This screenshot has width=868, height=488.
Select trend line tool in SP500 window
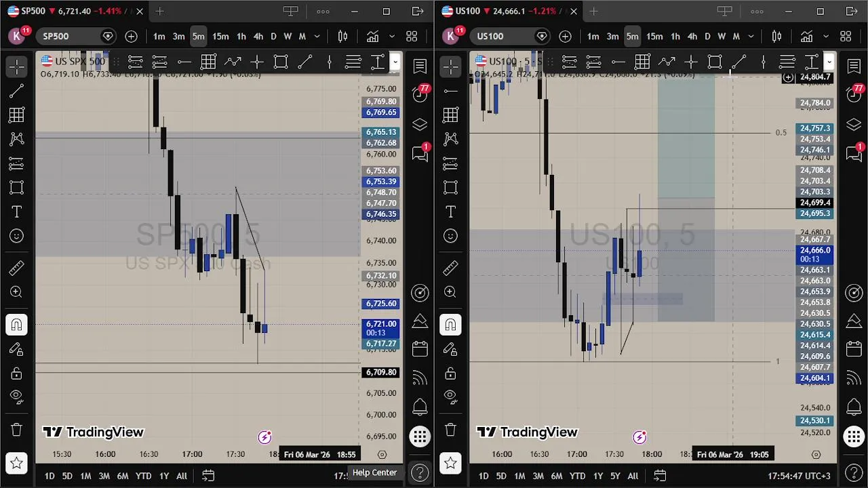pos(16,91)
